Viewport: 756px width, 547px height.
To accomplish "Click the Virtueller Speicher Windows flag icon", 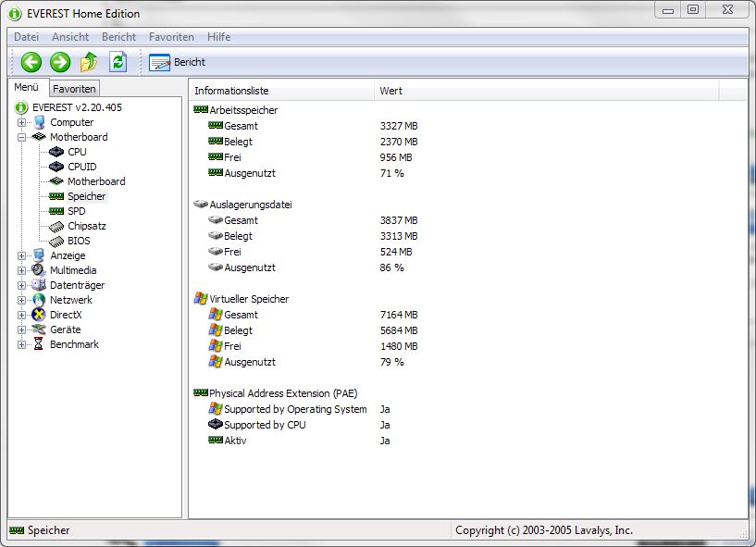I will coord(201,299).
